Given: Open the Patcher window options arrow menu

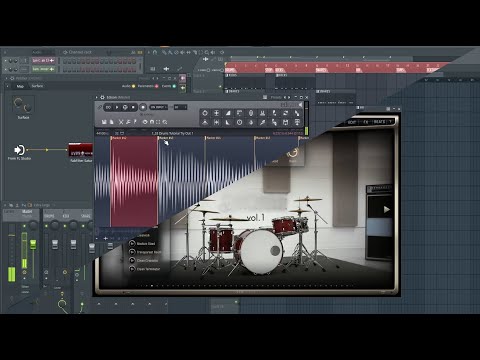Looking at the screenshot, I should pyautogui.click(x=7, y=78).
